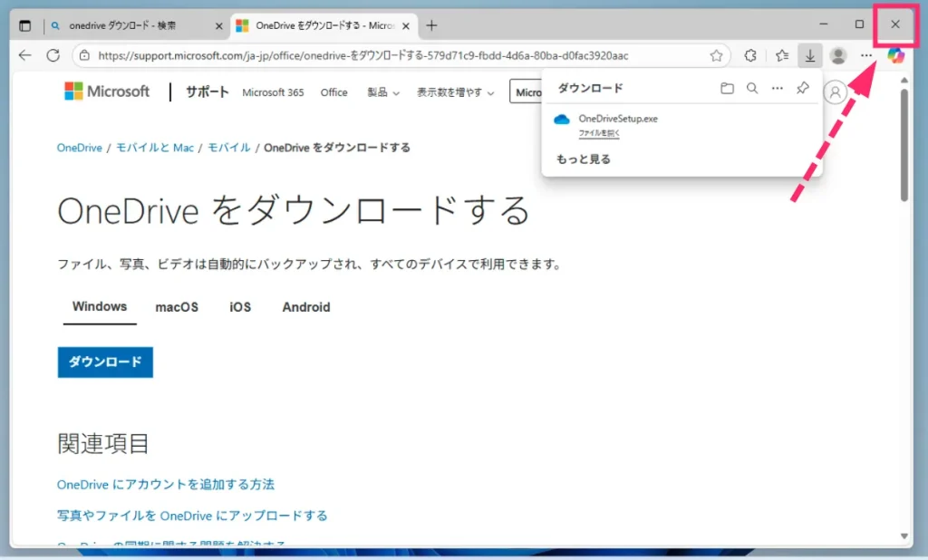928x560 pixels.
Task: Click もっと見る in Downloads panel
Action: (x=584, y=159)
